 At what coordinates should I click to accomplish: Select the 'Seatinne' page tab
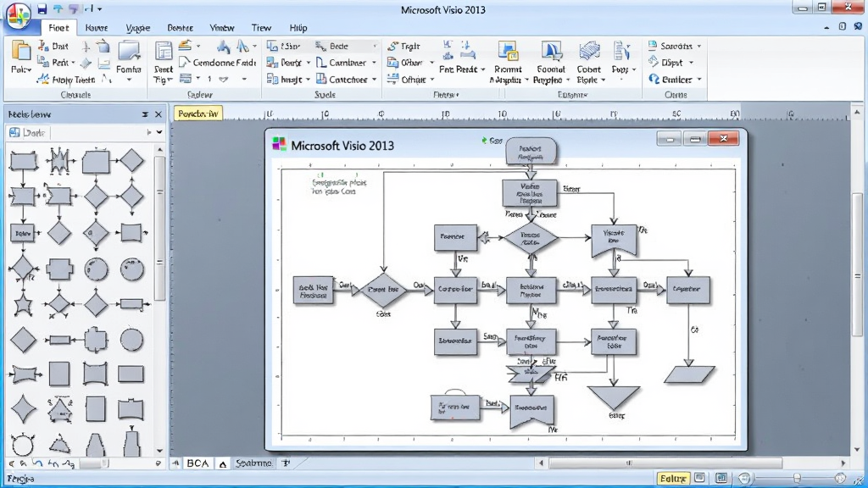point(253,463)
